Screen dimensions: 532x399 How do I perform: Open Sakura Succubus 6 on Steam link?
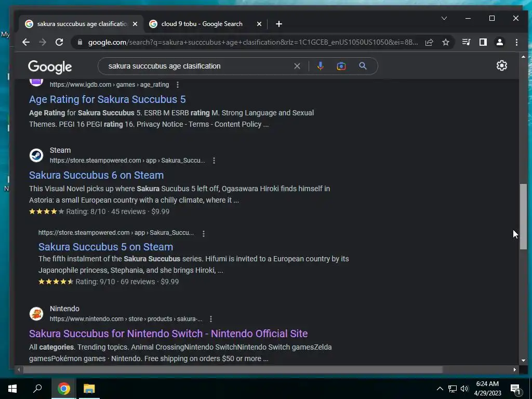pos(96,176)
